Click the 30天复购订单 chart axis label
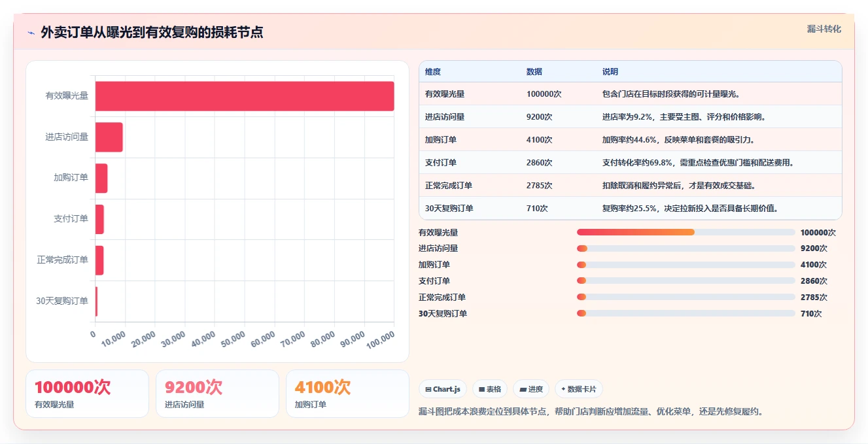Viewport: 868px width, 444px height. pyautogui.click(x=62, y=301)
